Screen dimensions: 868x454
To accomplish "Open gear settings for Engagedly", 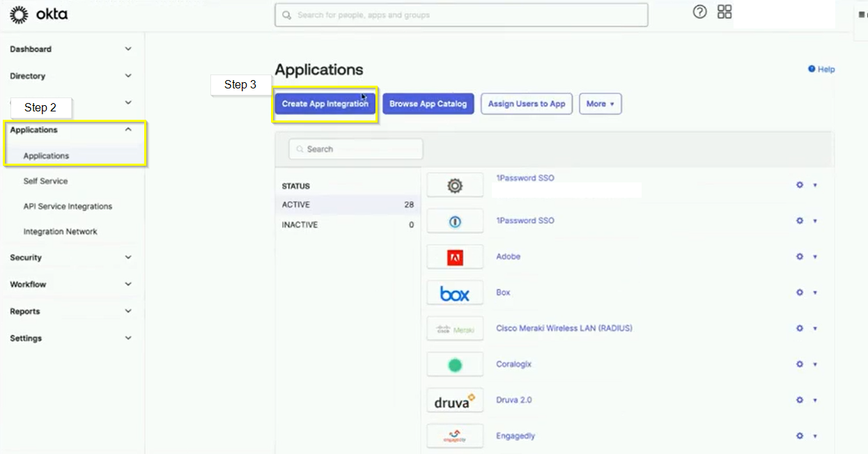I will point(800,436).
